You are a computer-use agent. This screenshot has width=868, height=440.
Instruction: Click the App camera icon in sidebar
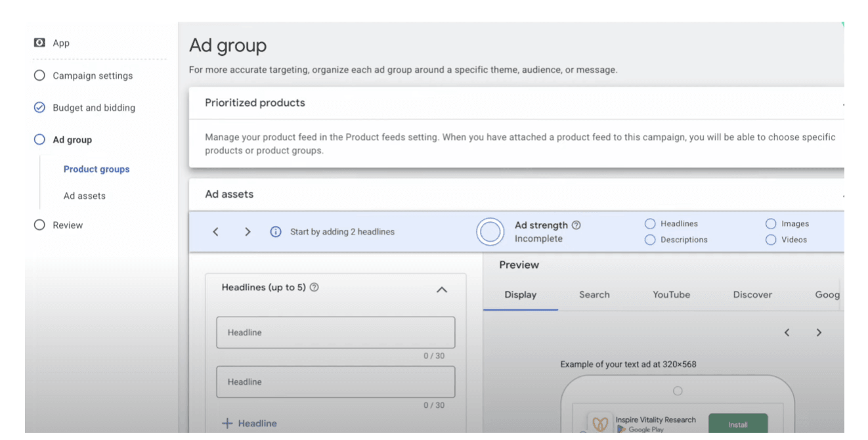(39, 43)
